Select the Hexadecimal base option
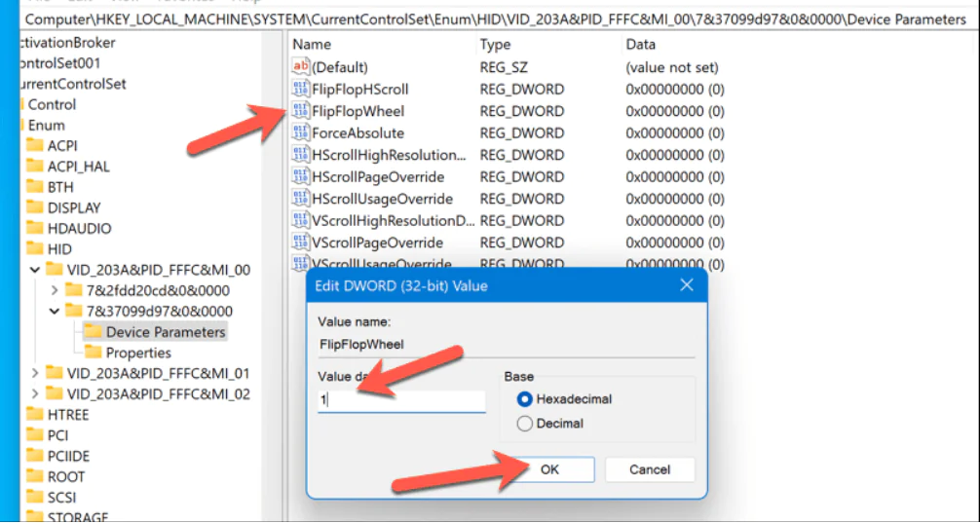The height and width of the screenshot is (523, 980). (525, 398)
